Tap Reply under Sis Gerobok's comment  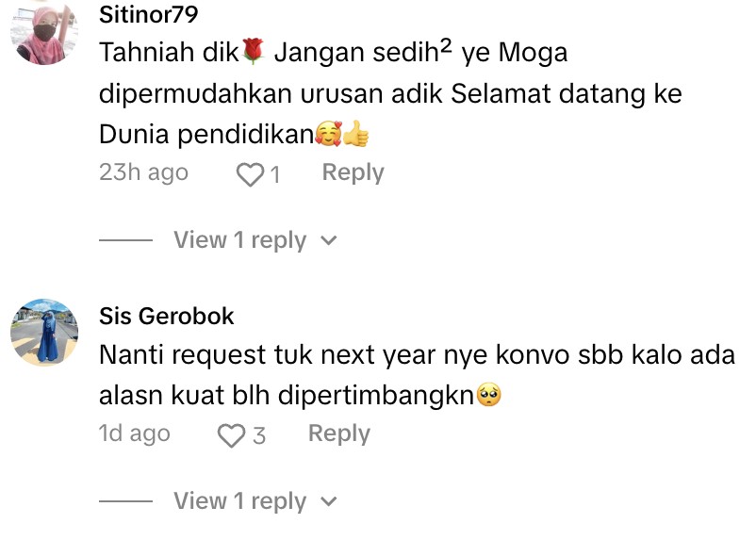(x=338, y=433)
